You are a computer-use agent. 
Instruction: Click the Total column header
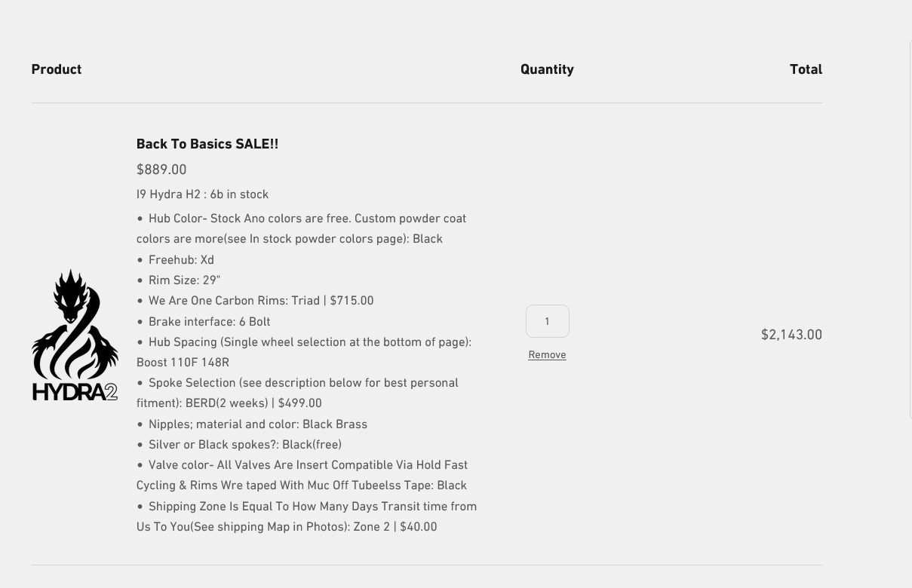[806, 69]
